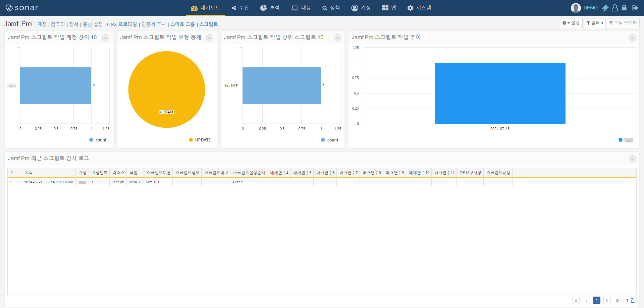Click the Script resource cell

pos(118,182)
